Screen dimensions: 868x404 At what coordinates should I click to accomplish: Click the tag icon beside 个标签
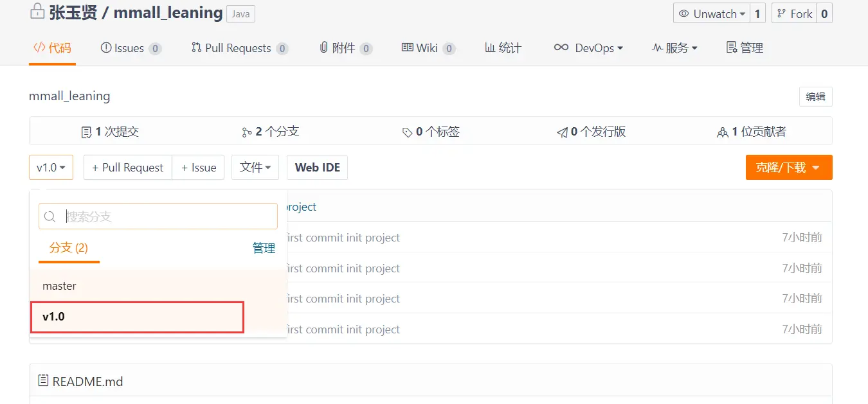tap(407, 132)
